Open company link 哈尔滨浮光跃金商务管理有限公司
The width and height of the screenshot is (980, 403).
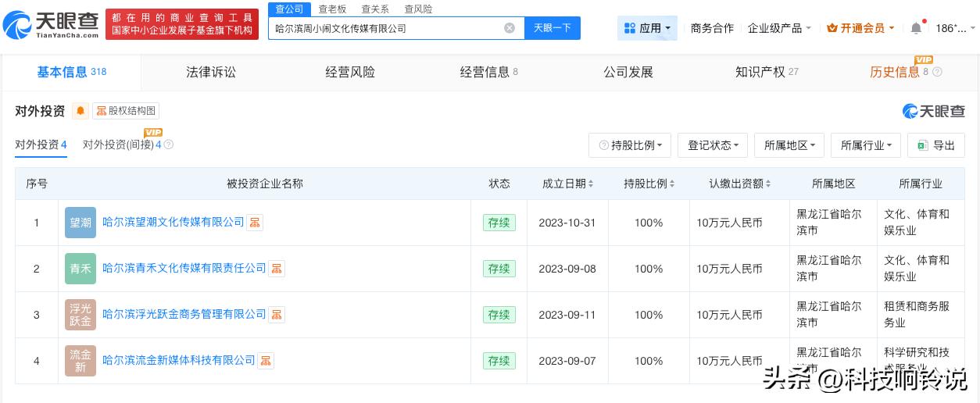pyautogui.click(x=184, y=315)
